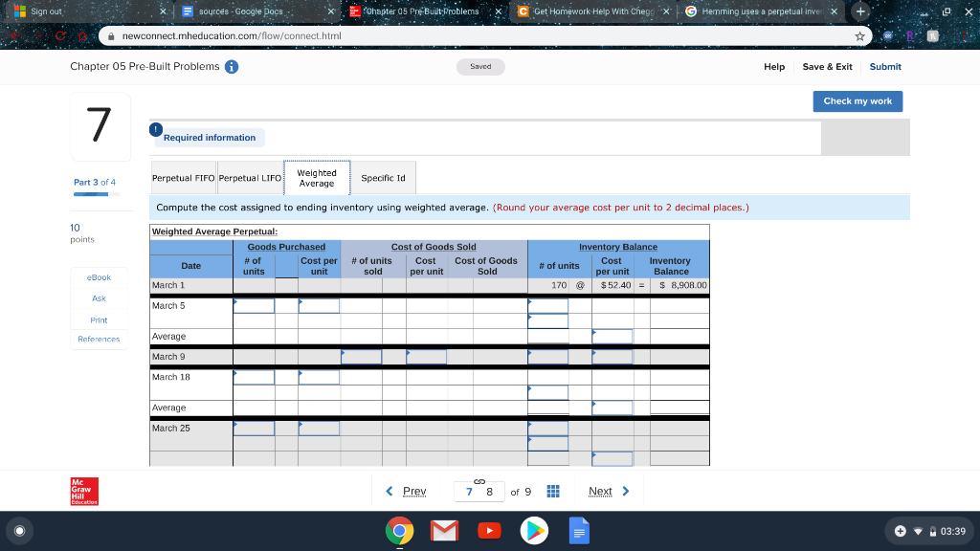Open Gmail from the shelf
Image resolution: width=980 pixels, height=551 pixels.
point(444,530)
